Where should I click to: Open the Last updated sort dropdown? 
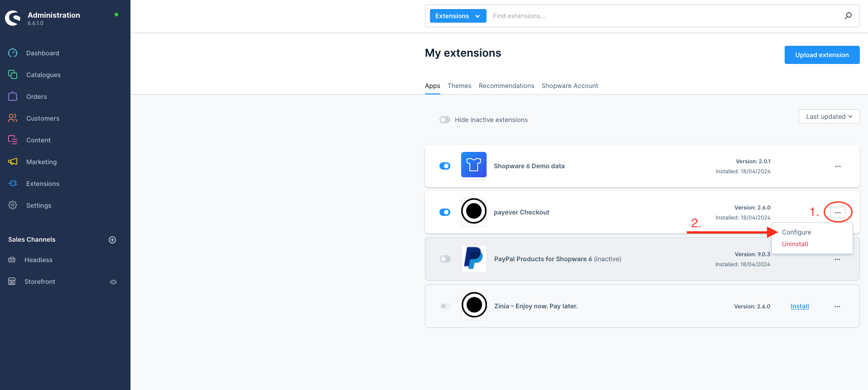tap(829, 117)
